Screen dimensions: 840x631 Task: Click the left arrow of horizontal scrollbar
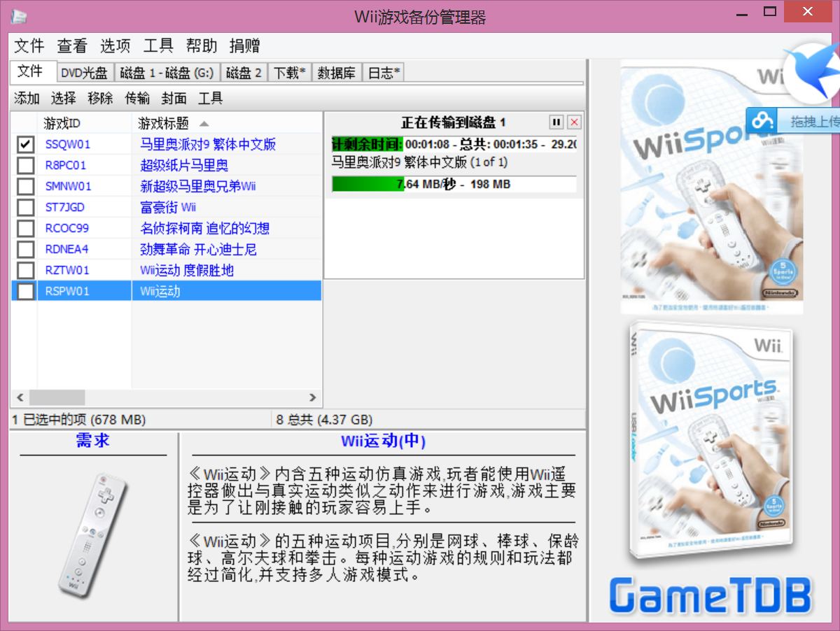pyautogui.click(x=20, y=397)
